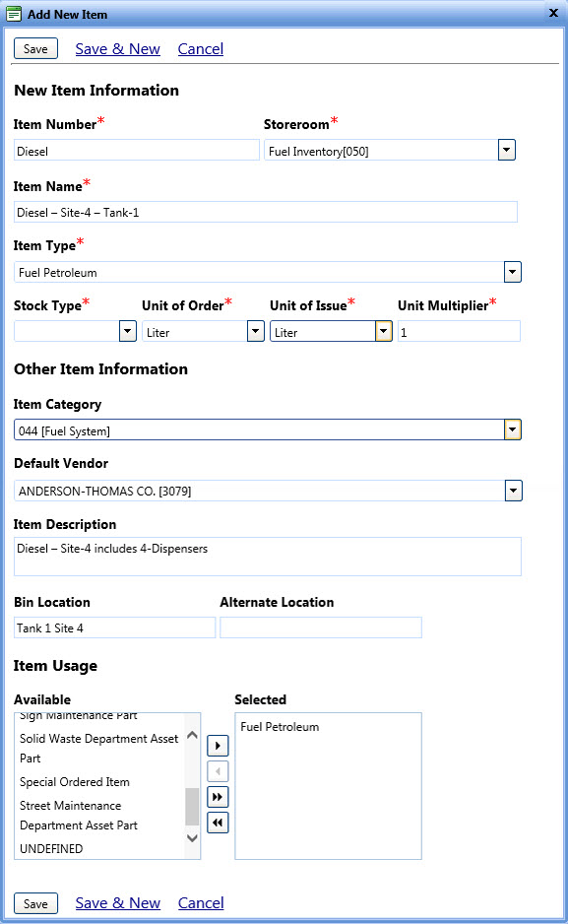This screenshot has width=568, height=924.
Task: Select Special Ordered Item in Available list
Action: (75, 782)
